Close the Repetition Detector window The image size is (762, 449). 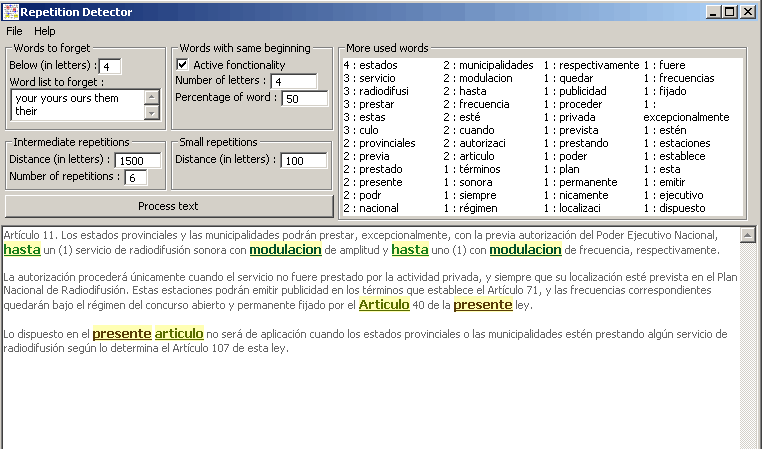747,12
